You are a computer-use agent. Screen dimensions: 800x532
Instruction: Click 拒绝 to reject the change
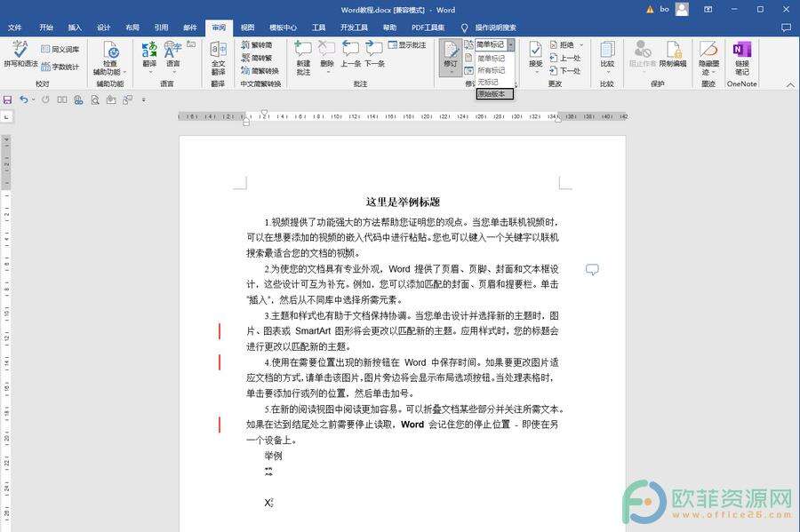[563, 44]
